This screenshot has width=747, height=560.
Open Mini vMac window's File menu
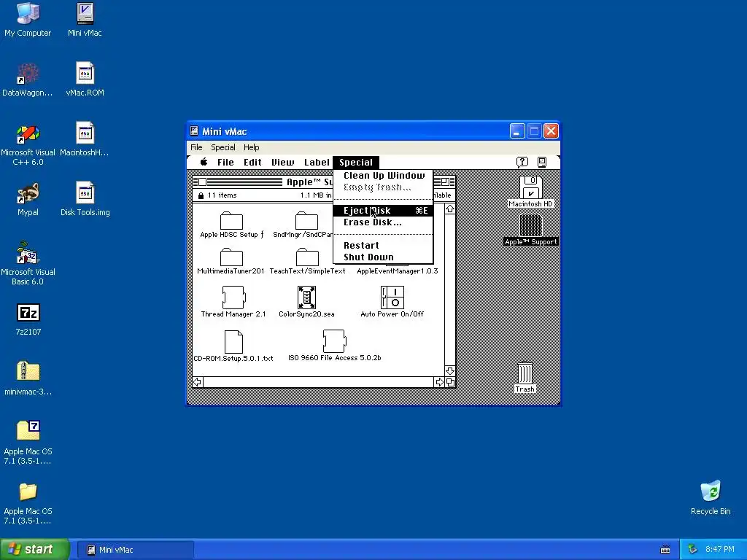click(196, 147)
